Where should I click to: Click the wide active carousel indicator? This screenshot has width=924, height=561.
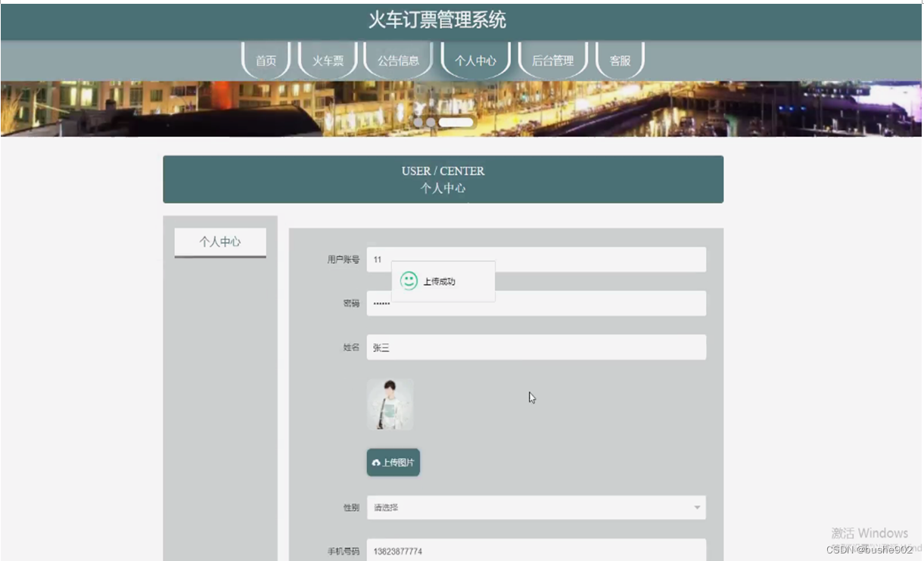[x=456, y=122]
